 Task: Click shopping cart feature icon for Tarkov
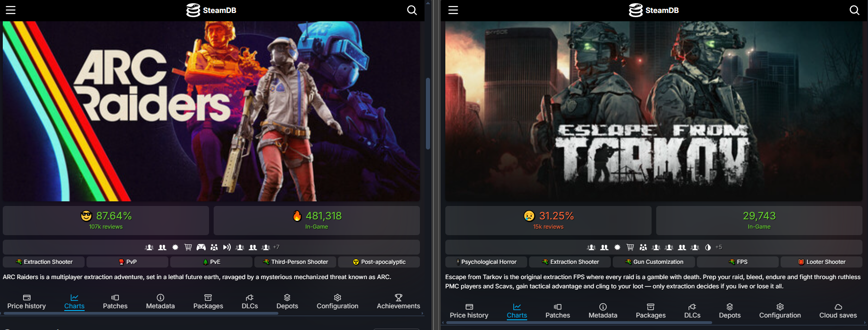pyautogui.click(x=630, y=247)
